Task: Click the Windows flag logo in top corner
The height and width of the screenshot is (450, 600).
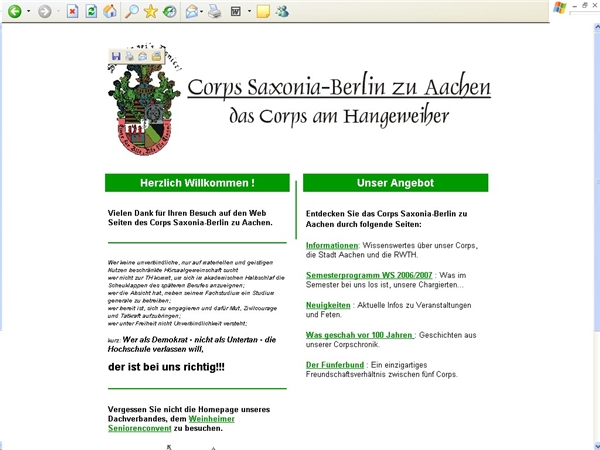Action: (x=559, y=8)
